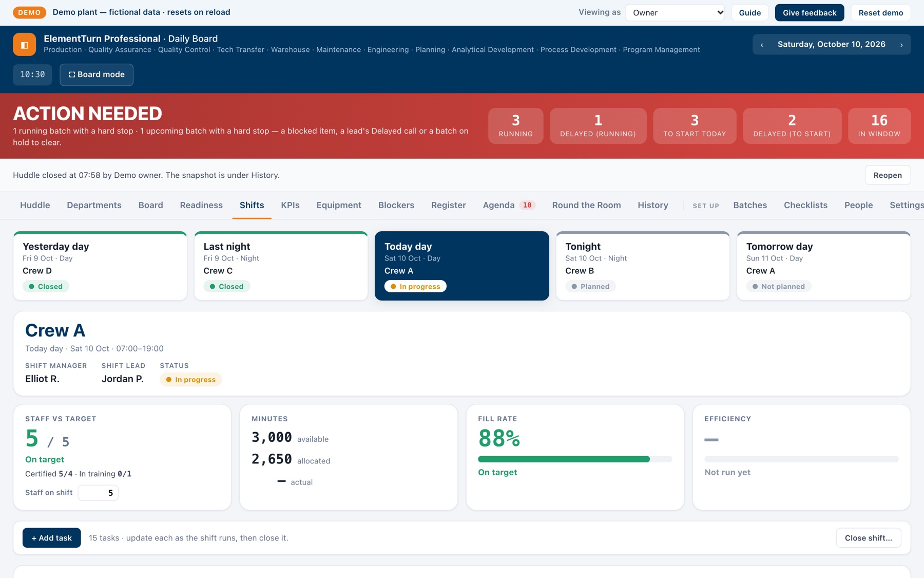Screen dimensions: 924x578
Task: Select the Last night shift card
Action: [x=281, y=266]
